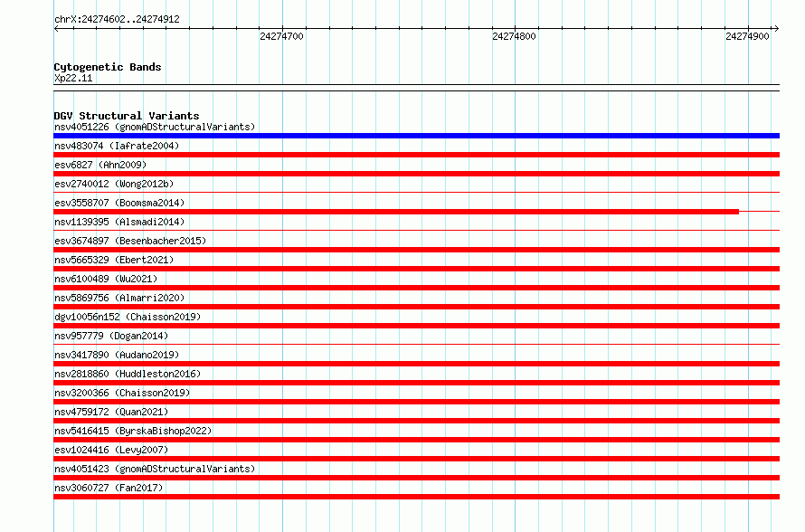Click nsv4051423 (gnomADStructuralVariants) label
The width and height of the screenshot is (805, 532).
(155, 469)
